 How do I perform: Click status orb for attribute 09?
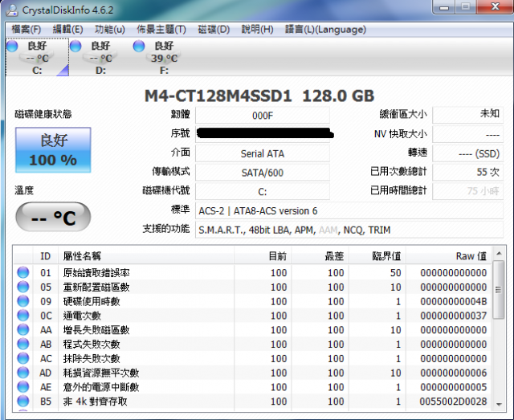23,301
